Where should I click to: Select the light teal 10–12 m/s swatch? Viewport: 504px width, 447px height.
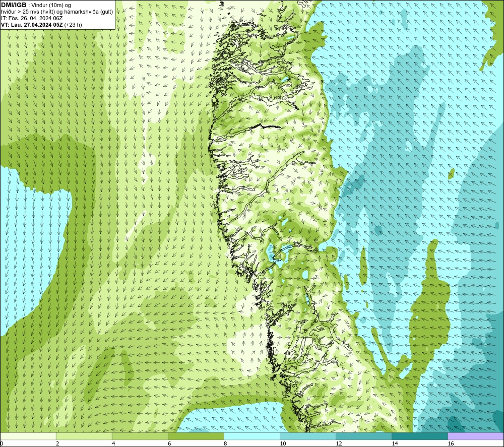(308, 436)
